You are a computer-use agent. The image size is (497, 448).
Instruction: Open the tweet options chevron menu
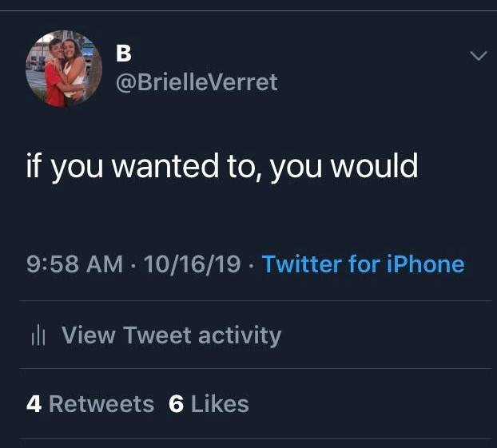pos(478,56)
